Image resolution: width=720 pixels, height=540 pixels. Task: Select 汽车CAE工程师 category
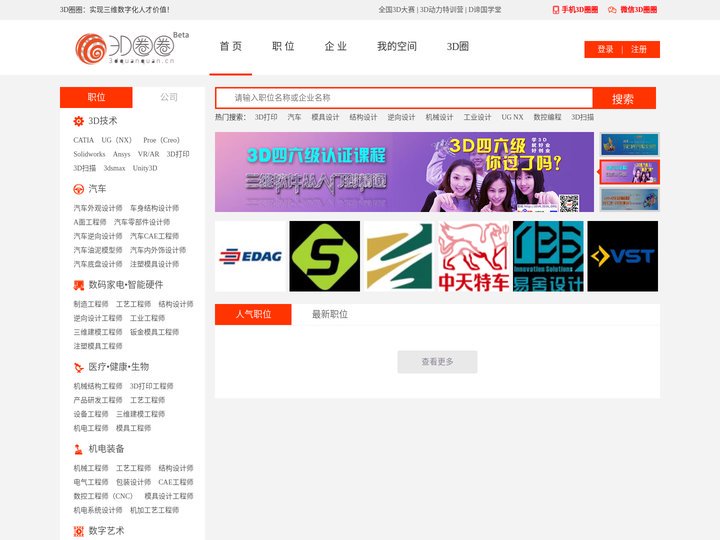[154, 236]
